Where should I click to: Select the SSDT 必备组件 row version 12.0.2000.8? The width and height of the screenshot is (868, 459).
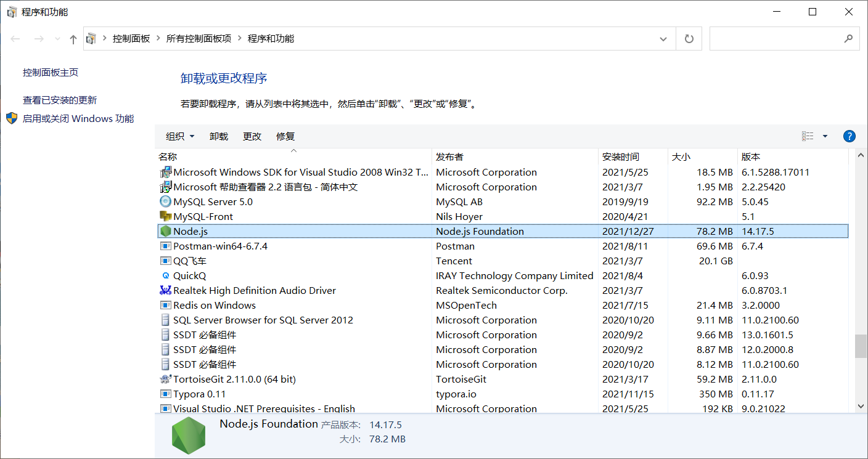click(x=503, y=349)
